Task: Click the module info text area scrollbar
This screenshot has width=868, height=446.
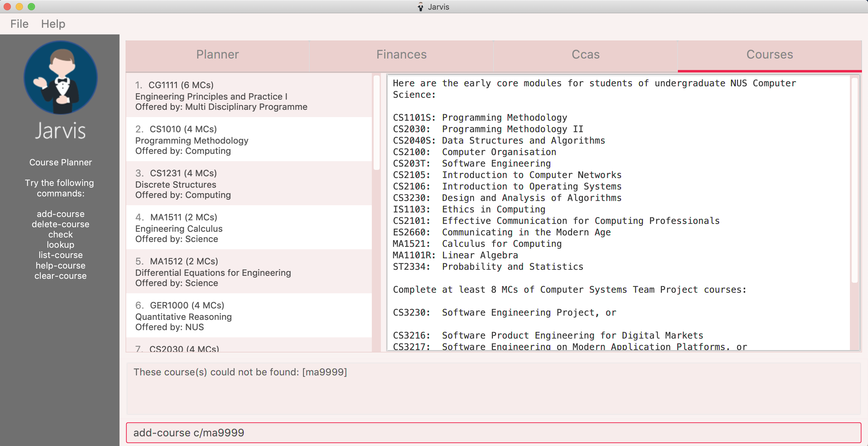Action: [854, 180]
